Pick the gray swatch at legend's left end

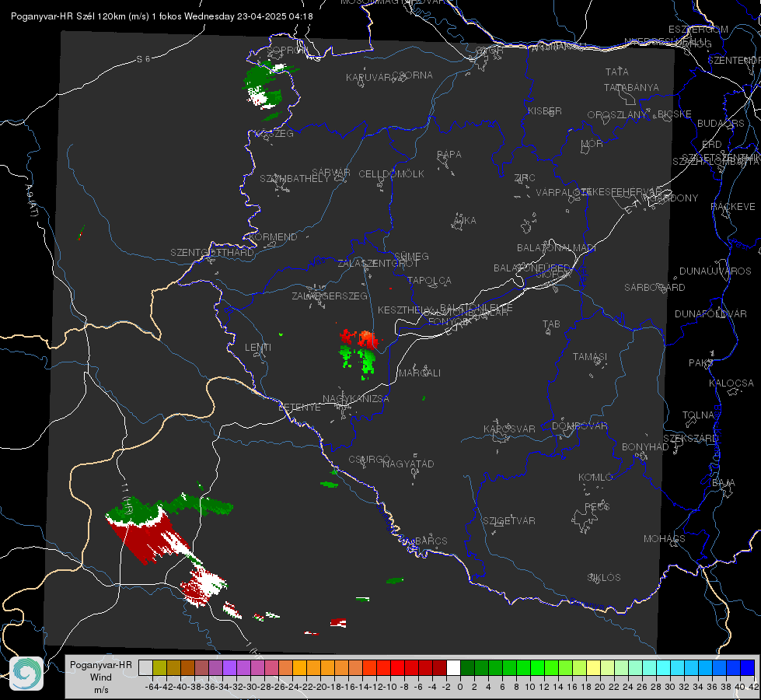point(145,667)
